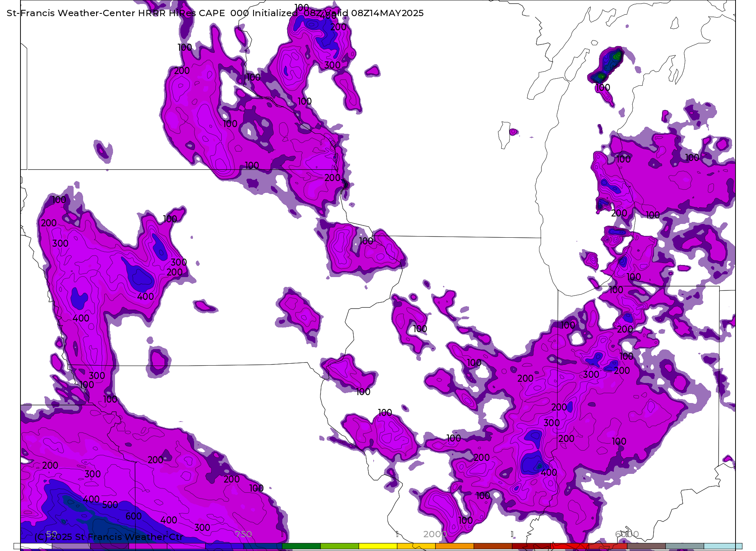The width and height of the screenshot is (756, 551).
Task: Select the yellow swatch in the color bar
Action: click(378, 546)
